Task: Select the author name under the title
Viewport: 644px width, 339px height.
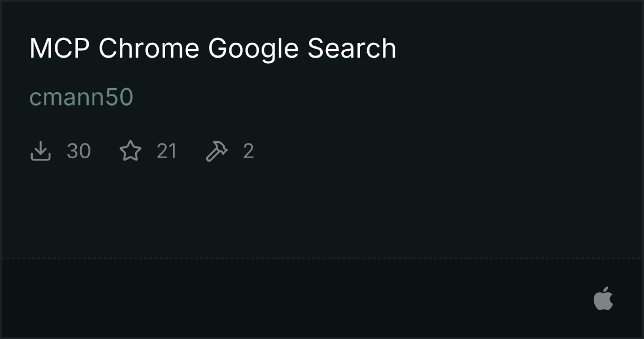Action: (81, 97)
